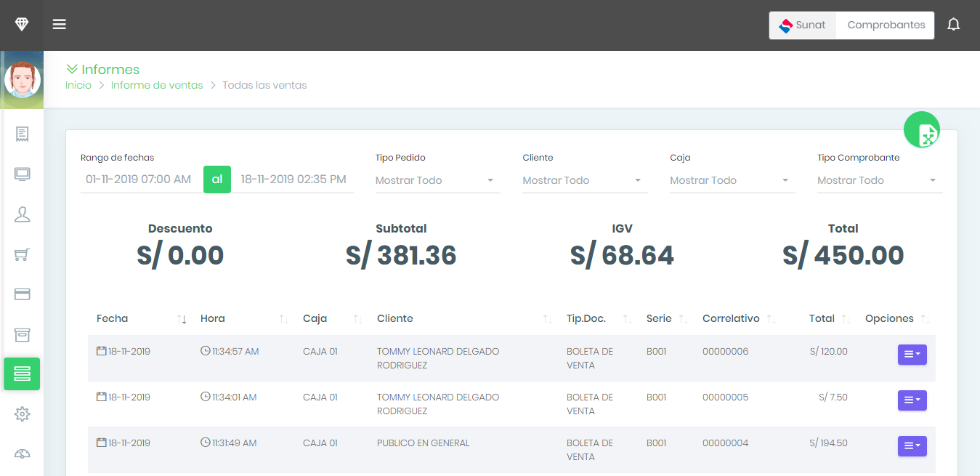Expand the Tipo Pedido dropdown
Screen dimensions: 980x476
[437, 180]
